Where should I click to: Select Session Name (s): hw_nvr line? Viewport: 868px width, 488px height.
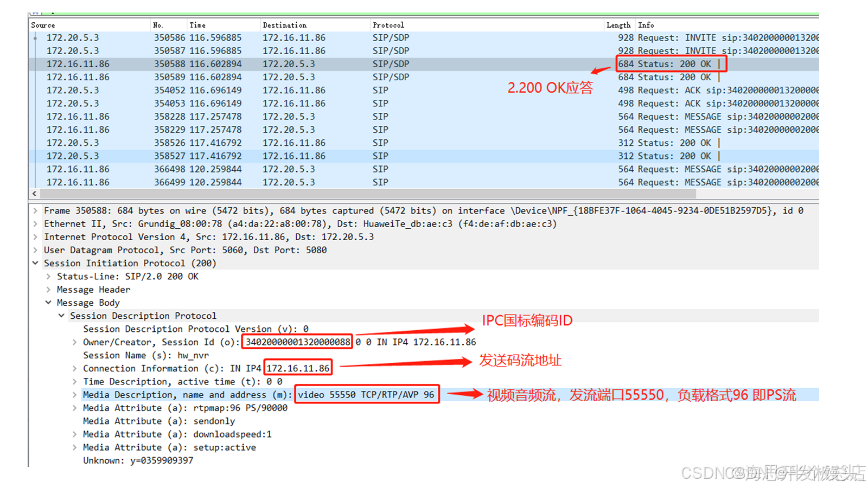tap(146, 355)
